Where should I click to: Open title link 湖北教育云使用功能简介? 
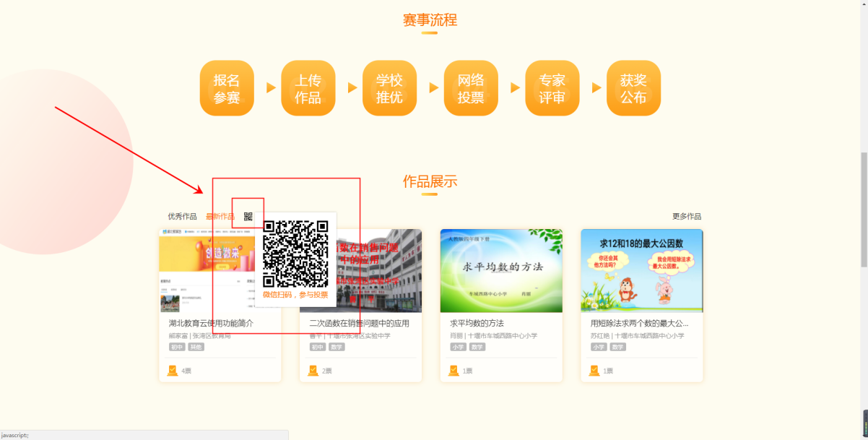[211, 323]
